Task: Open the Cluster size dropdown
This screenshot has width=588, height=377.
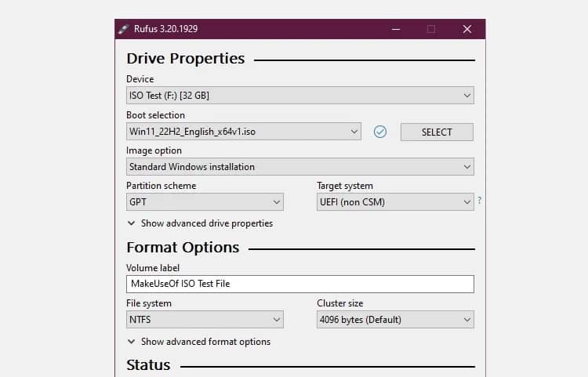Action: 395,319
